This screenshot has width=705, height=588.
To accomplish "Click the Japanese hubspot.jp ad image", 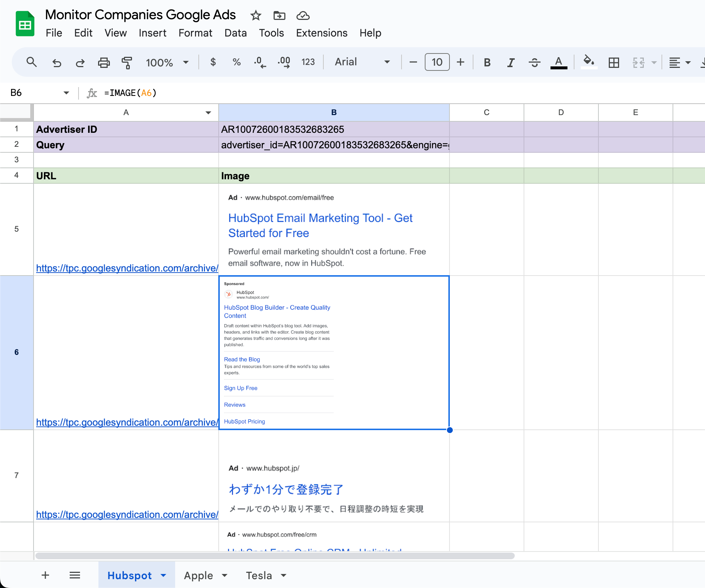I will pos(334,476).
